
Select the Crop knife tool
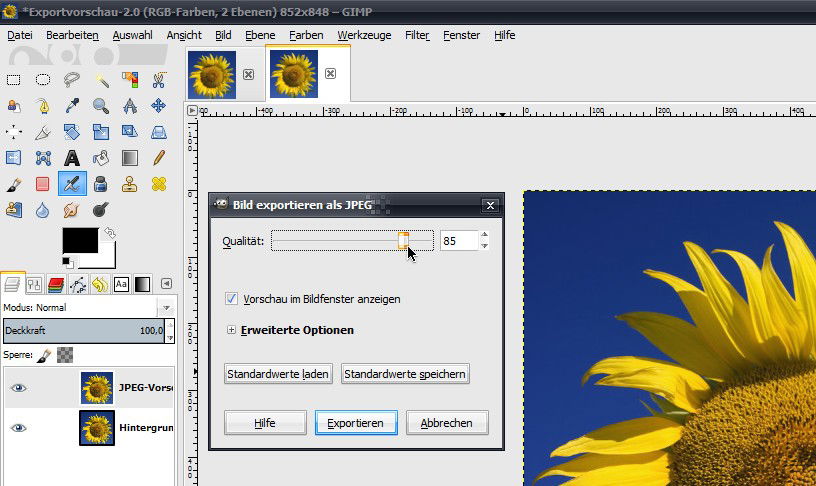pos(43,132)
